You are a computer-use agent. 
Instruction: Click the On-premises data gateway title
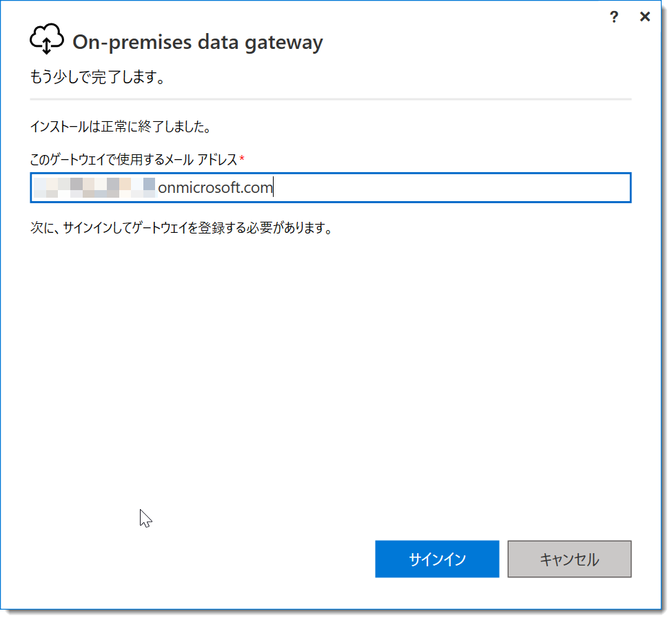click(198, 43)
